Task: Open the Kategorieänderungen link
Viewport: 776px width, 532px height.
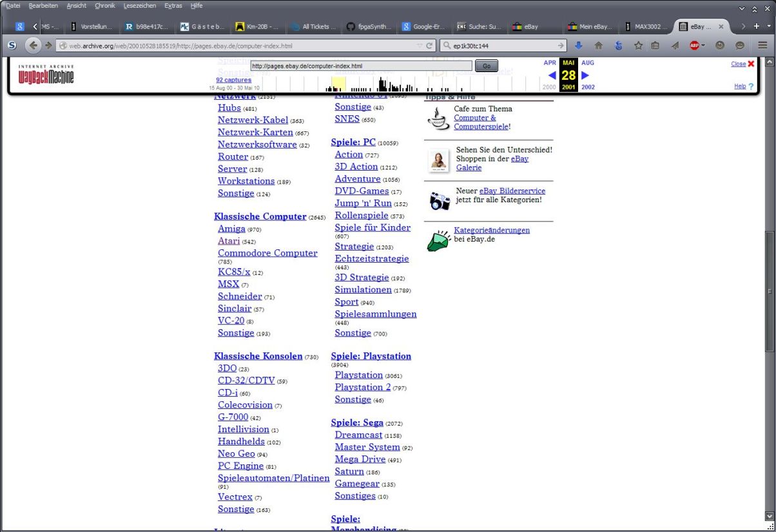Action: coord(492,230)
